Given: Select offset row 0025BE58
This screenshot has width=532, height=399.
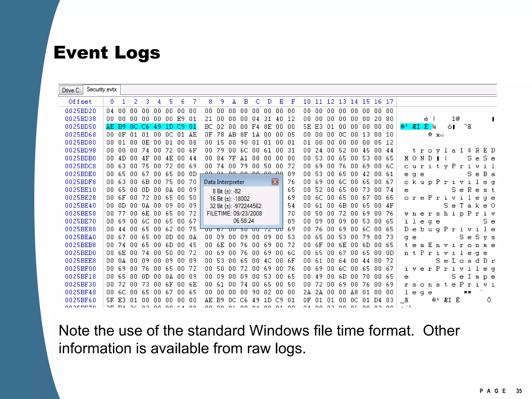Looking at the screenshot, I should tap(81, 213).
